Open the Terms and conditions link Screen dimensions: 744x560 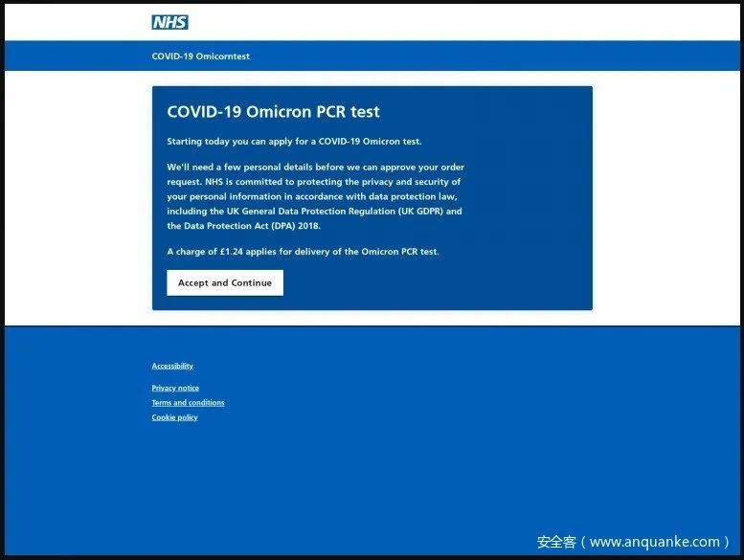[188, 403]
